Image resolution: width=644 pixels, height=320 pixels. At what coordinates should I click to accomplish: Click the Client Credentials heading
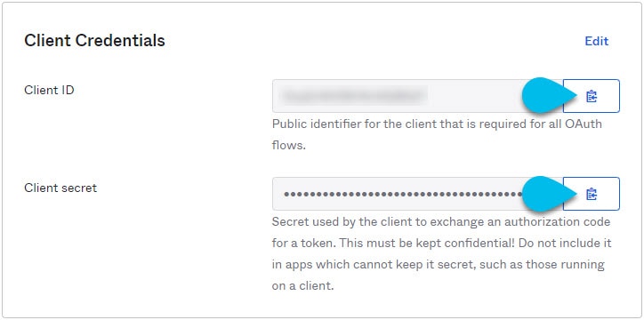94,41
